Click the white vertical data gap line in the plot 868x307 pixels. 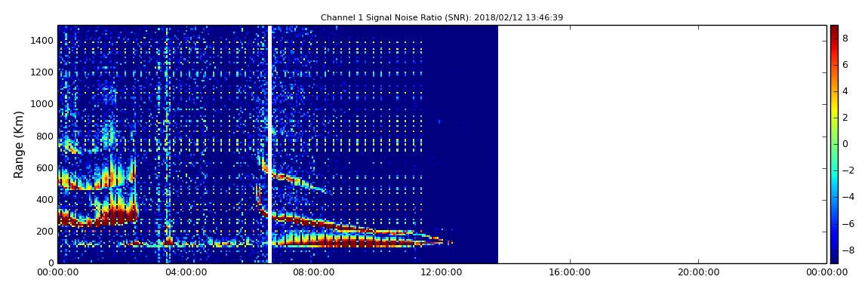(x=269, y=144)
